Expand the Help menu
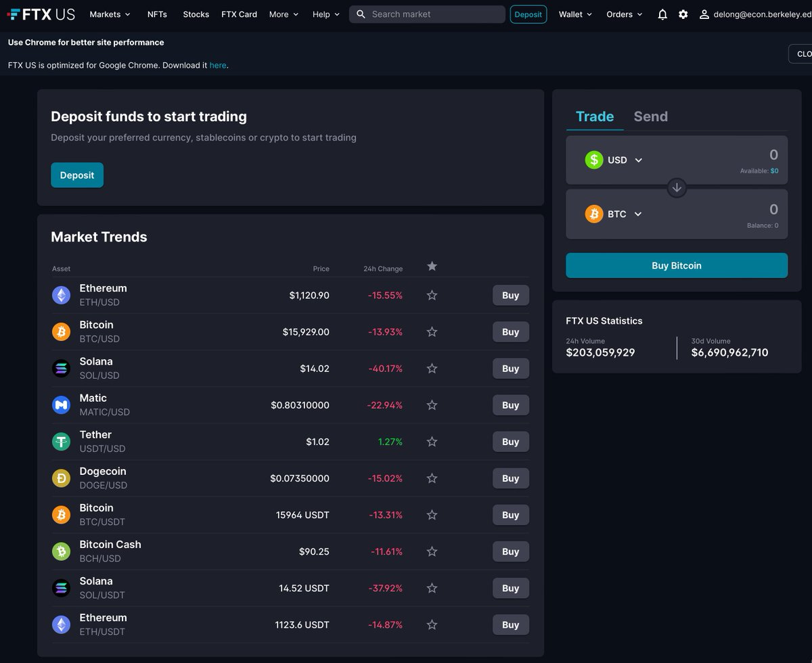Screen dimensions: 812x663 [x=326, y=14]
